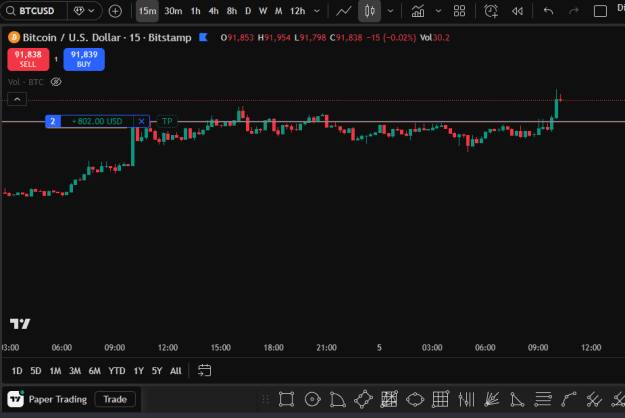The image size is (625, 418).
Task: Select the Triangle drawing tool
Action: coord(517,399)
